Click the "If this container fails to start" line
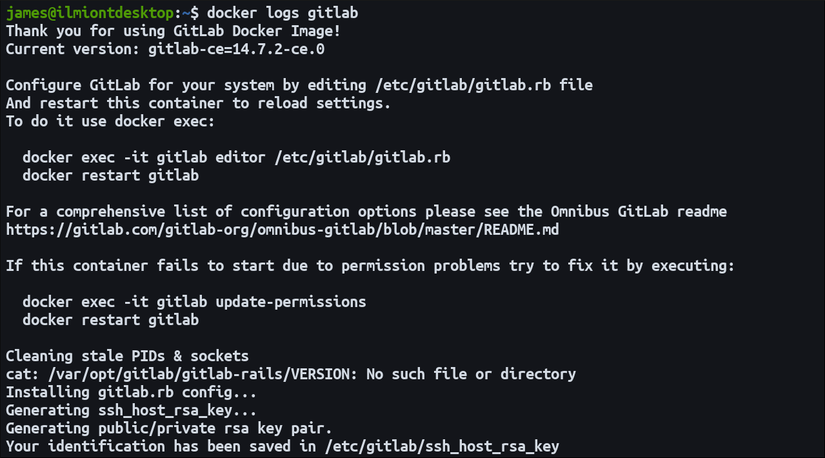 [370, 265]
